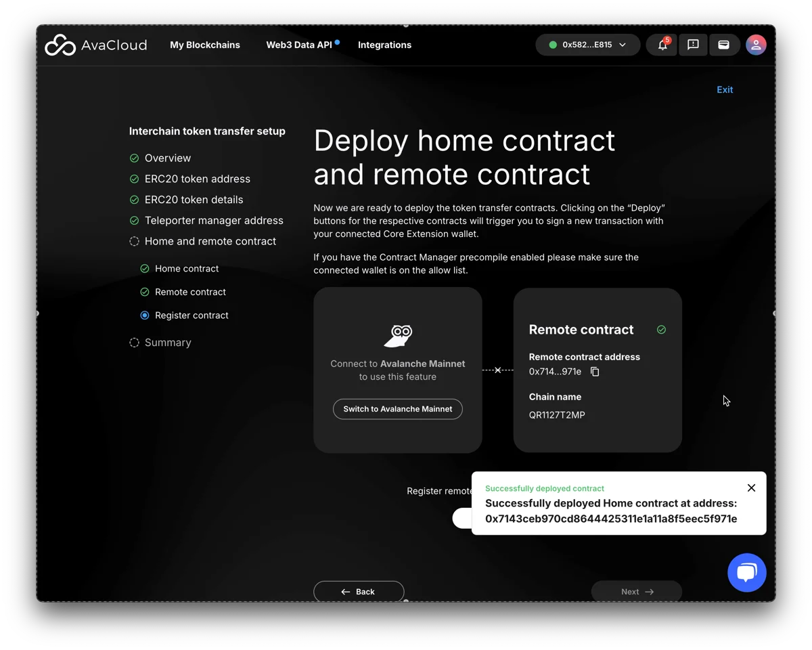Click the QR1127T2MP chain name

tap(557, 415)
